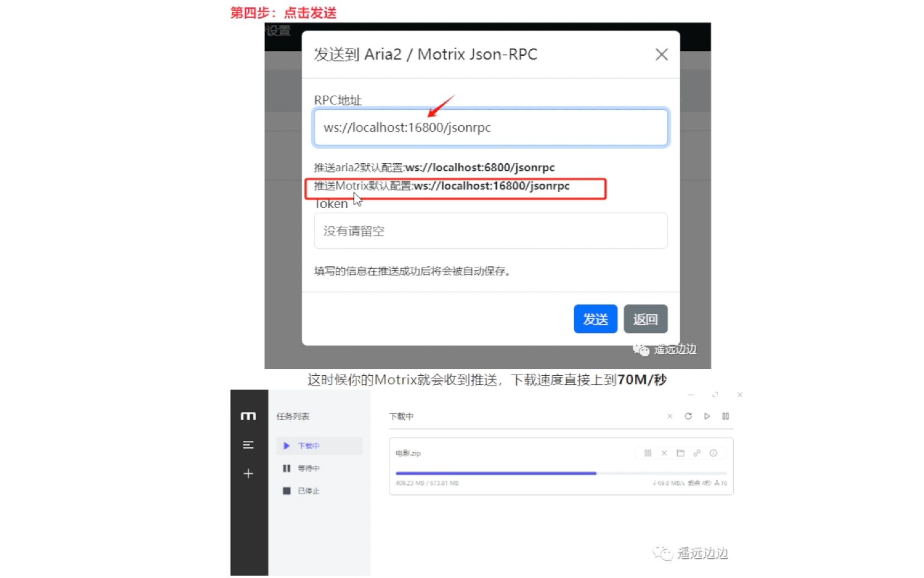Resume all tasks with header play icon
The image size is (924, 578).
(707, 416)
